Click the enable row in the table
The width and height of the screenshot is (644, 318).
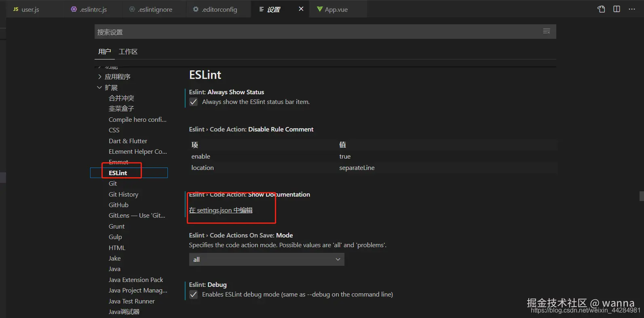tap(374, 157)
